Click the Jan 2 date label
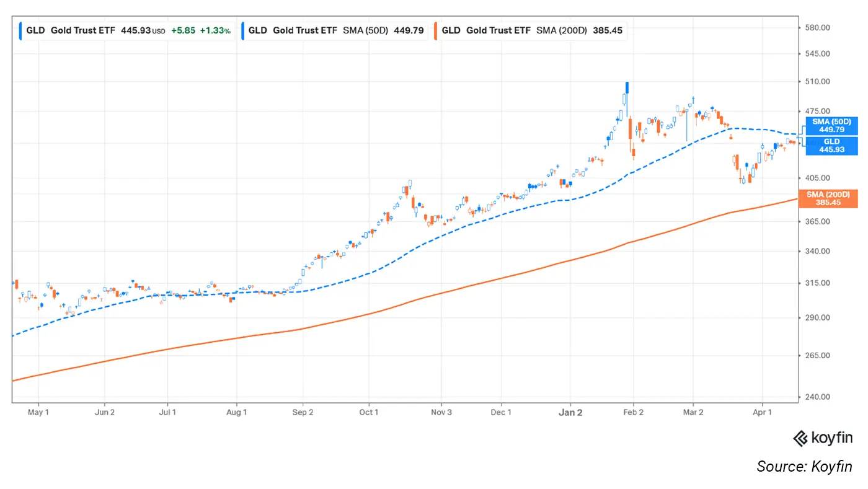Screen dimensions: 868x489 point(570,412)
